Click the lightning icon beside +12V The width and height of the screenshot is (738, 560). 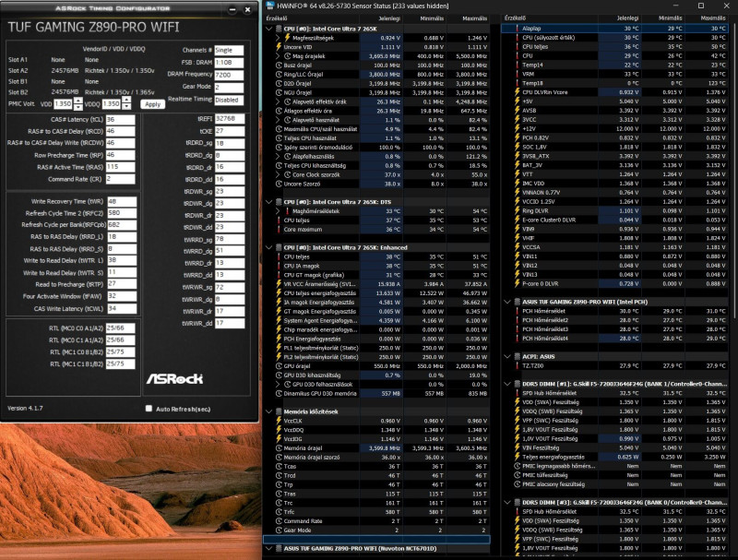(517, 128)
